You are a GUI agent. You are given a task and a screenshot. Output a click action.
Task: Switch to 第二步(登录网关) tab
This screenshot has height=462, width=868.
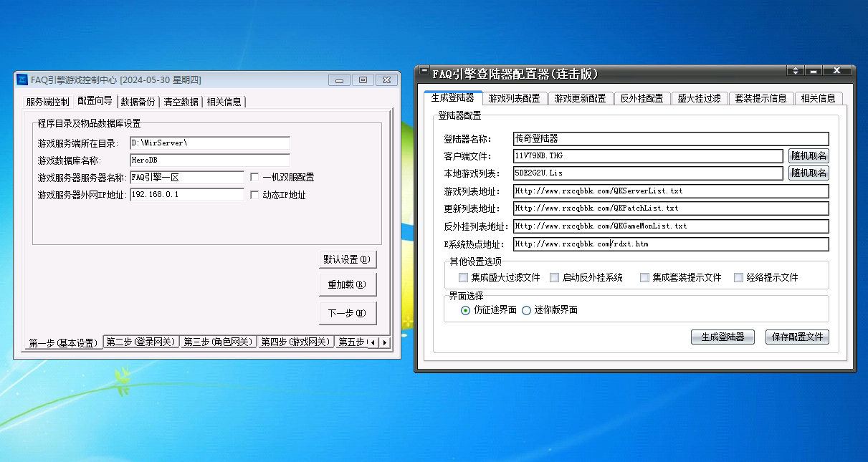click(140, 342)
